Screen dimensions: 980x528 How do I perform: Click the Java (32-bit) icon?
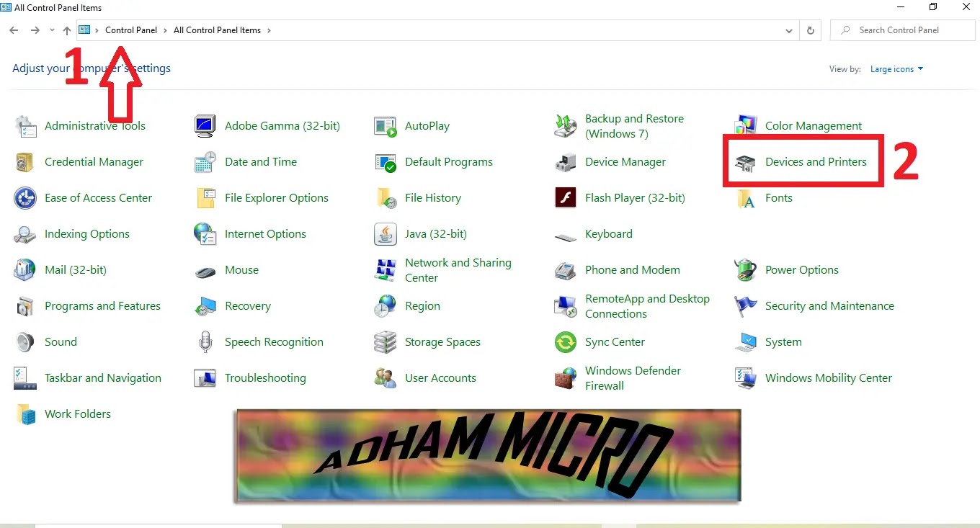[x=386, y=234]
